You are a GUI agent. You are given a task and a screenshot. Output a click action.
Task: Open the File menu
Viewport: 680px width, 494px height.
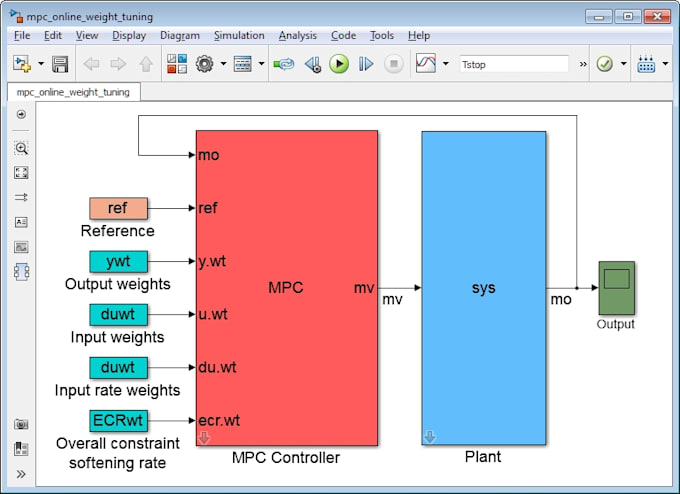(22, 36)
